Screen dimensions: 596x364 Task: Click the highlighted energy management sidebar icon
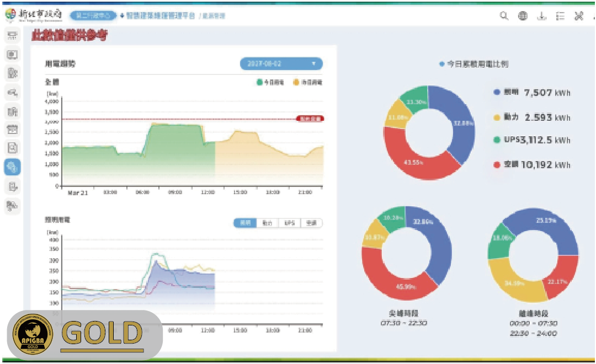[12, 167]
